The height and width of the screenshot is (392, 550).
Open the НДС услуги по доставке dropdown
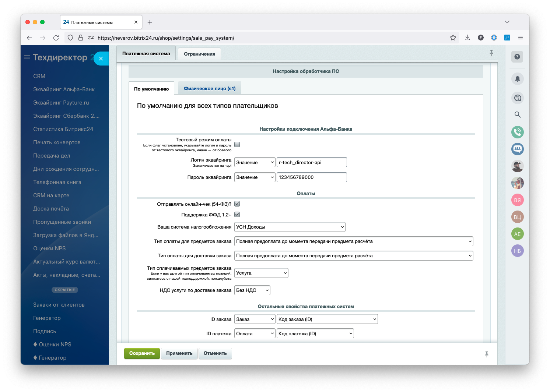click(x=252, y=290)
